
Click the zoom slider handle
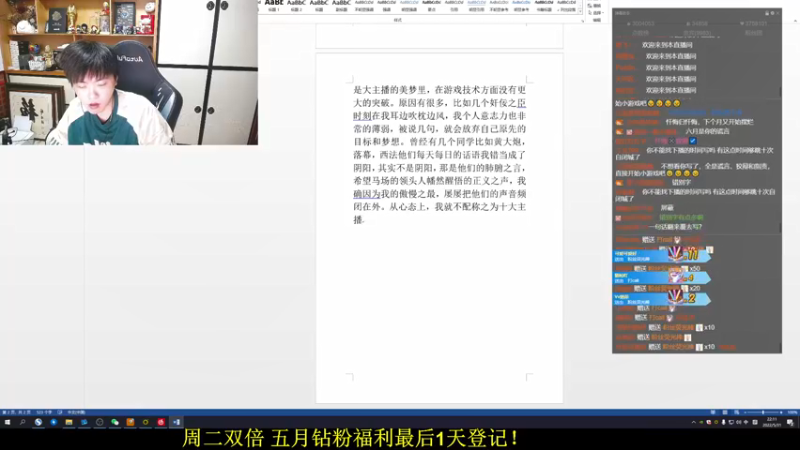pyautogui.click(x=763, y=412)
